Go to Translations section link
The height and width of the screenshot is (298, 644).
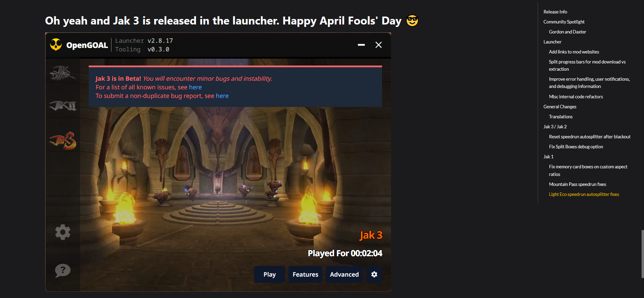[x=560, y=117]
